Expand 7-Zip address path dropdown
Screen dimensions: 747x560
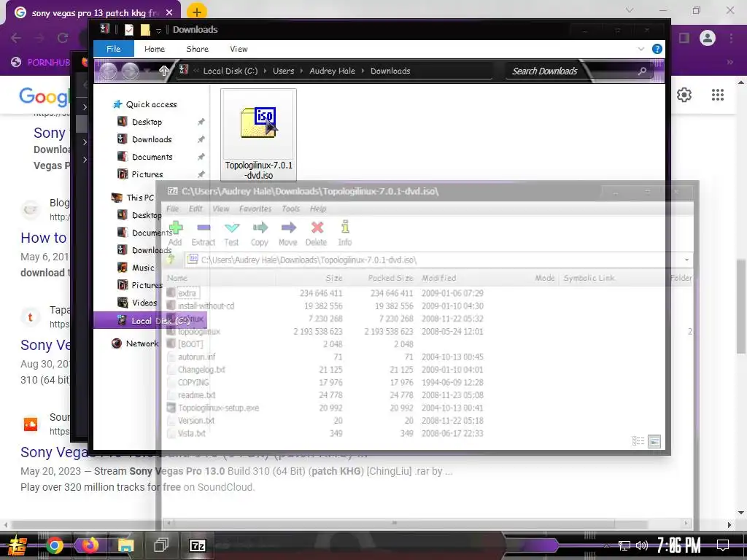pyautogui.click(x=686, y=260)
